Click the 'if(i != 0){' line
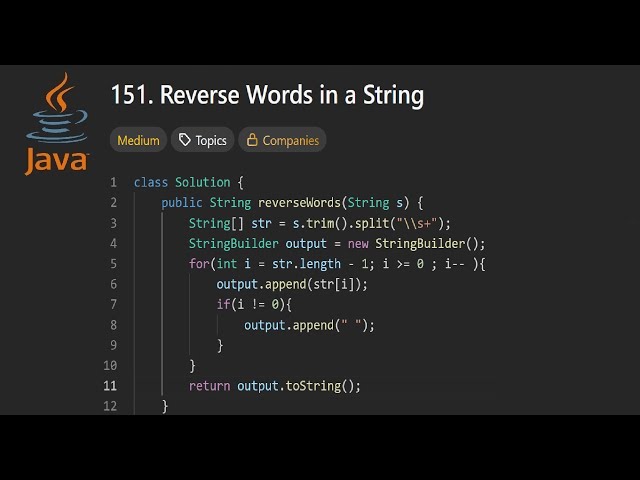Image resolution: width=640 pixels, height=480 pixels. [x=254, y=304]
